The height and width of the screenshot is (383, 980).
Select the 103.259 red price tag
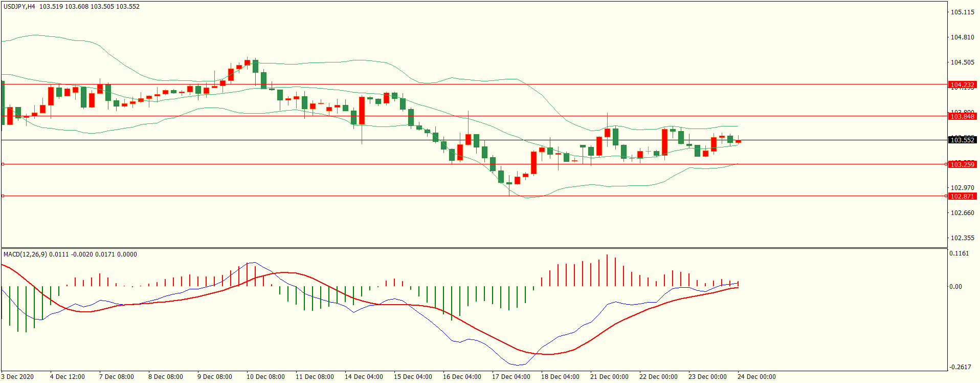coord(962,164)
